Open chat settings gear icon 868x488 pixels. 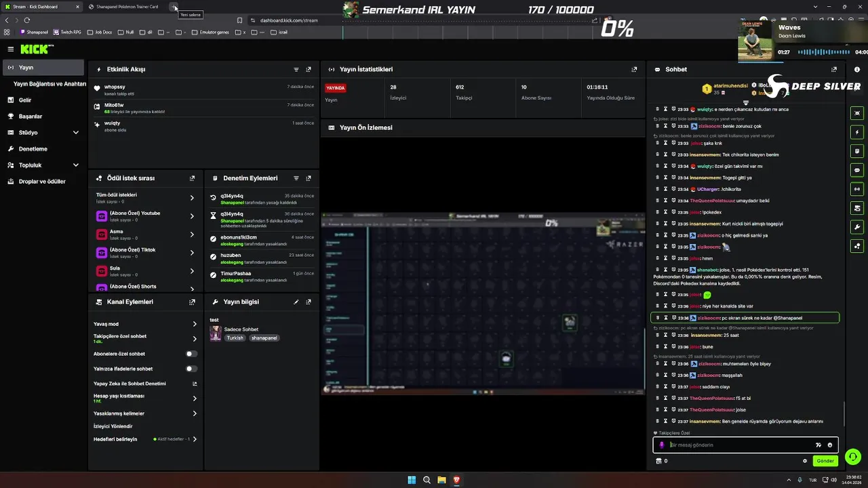coord(805,461)
